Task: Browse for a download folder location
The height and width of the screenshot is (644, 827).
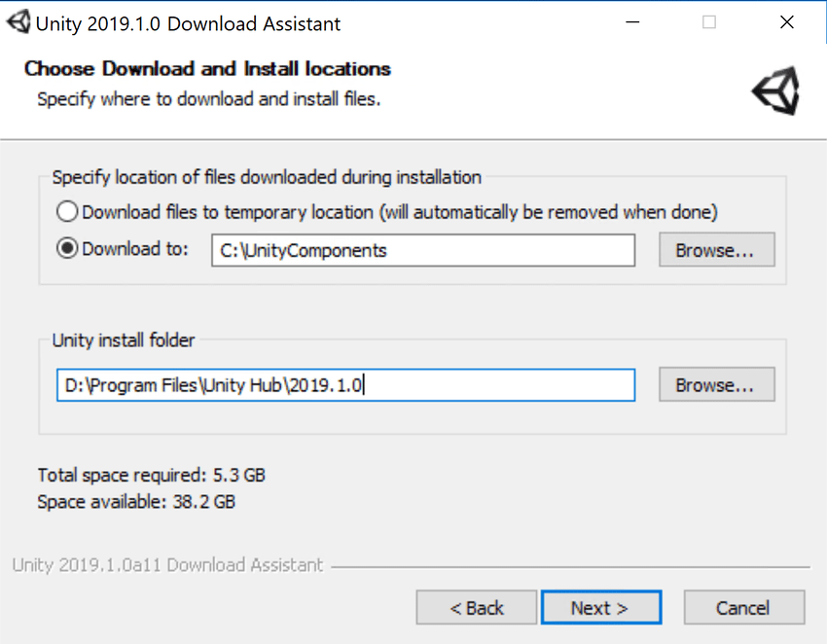Action: [716, 250]
